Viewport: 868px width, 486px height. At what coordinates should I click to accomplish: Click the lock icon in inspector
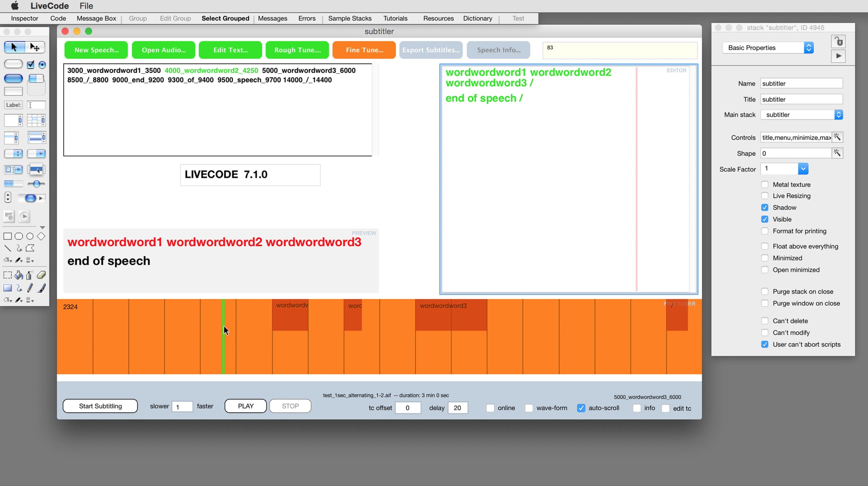pyautogui.click(x=838, y=42)
